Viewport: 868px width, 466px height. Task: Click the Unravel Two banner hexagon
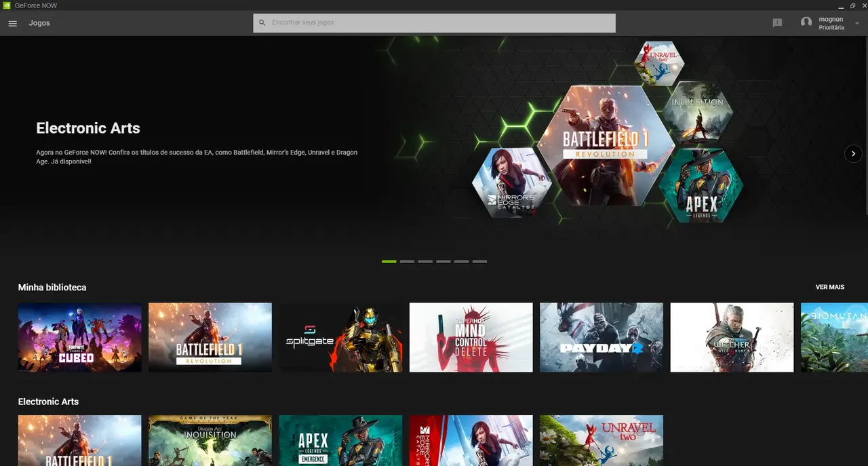[659, 63]
